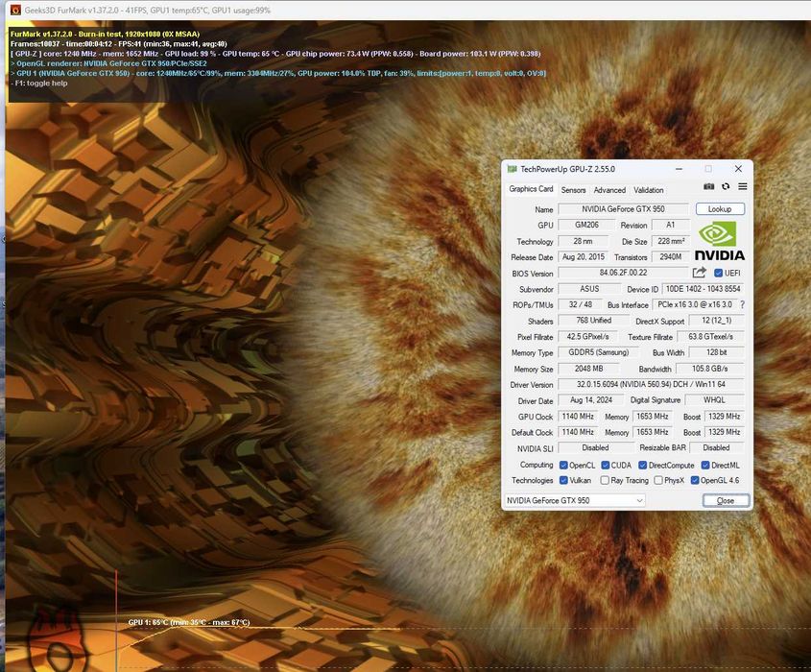Click the Subvendor value ASUS

[x=589, y=289]
